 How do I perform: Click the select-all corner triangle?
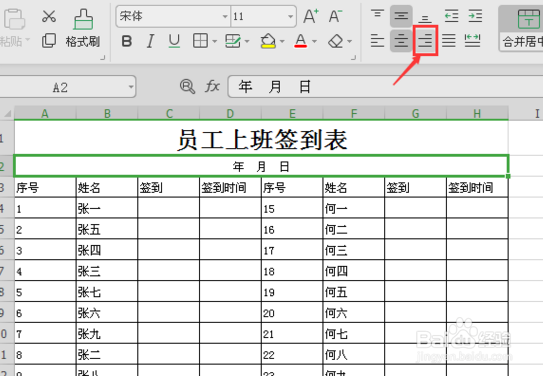[x=7, y=114]
